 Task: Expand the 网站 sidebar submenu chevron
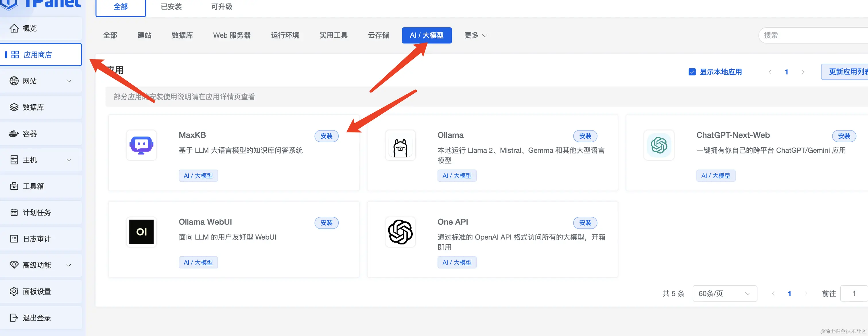pyautogui.click(x=69, y=81)
